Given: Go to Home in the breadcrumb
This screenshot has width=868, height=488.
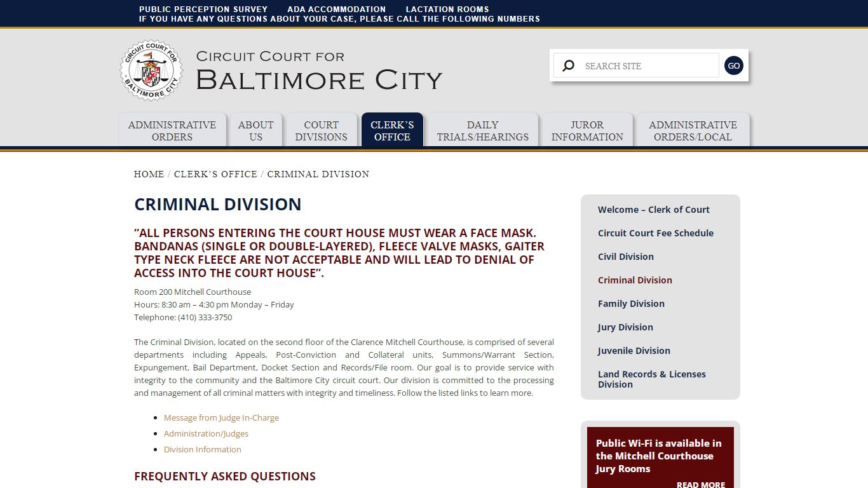Looking at the screenshot, I should (x=149, y=174).
